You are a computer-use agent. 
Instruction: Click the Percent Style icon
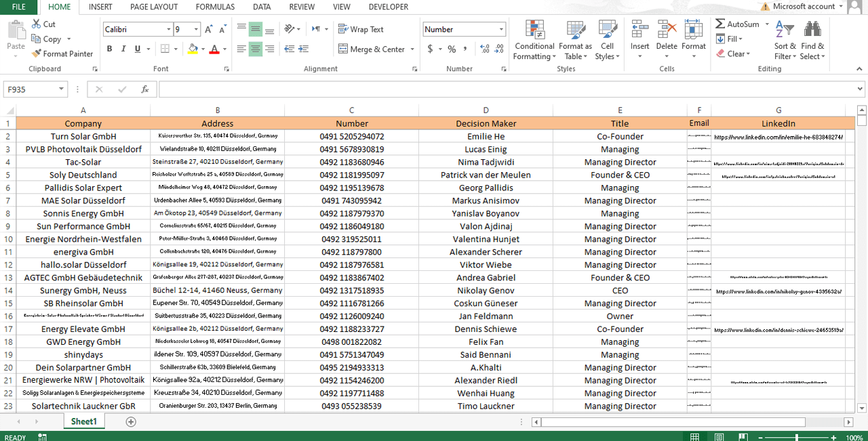[x=451, y=49]
